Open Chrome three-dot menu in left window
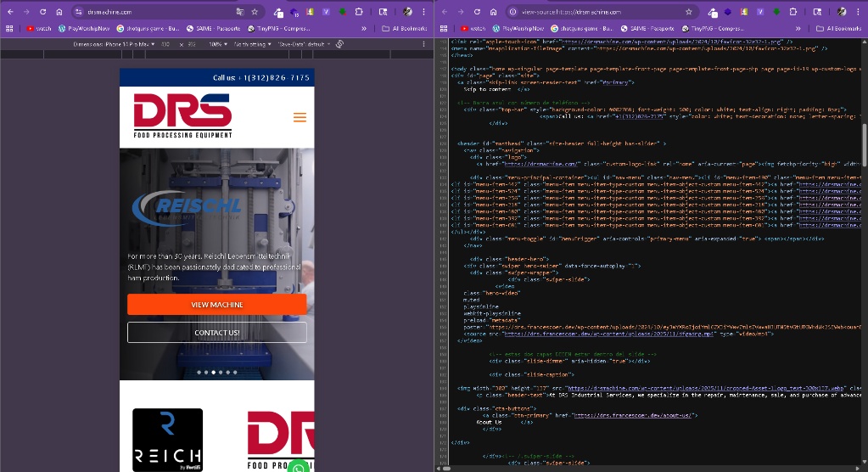Viewport: 868px width, 472px height. 423,12
